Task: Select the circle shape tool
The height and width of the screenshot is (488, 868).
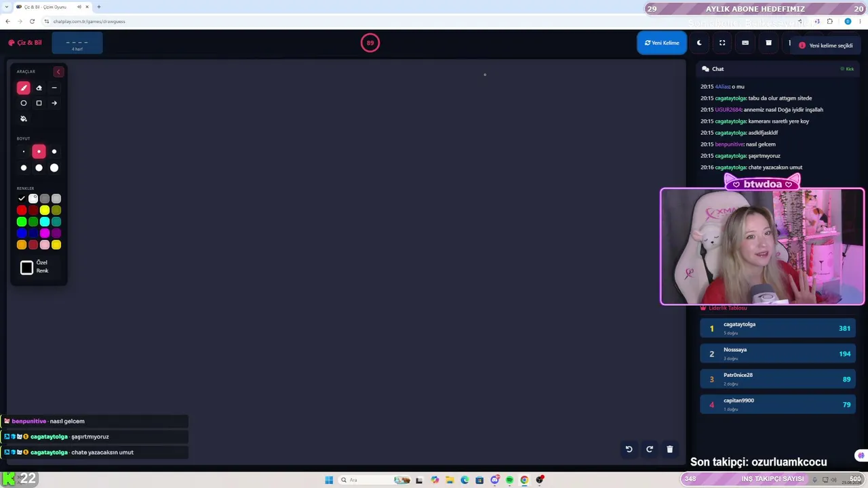Action: (x=24, y=103)
